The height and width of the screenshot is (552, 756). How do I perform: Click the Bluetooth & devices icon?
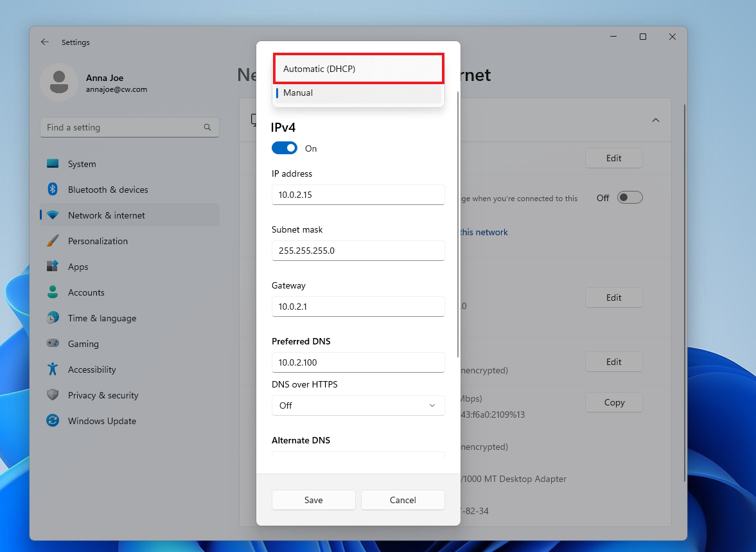coord(53,189)
